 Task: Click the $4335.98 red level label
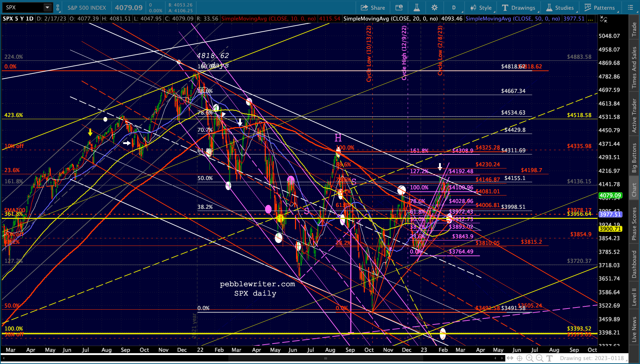(x=579, y=146)
